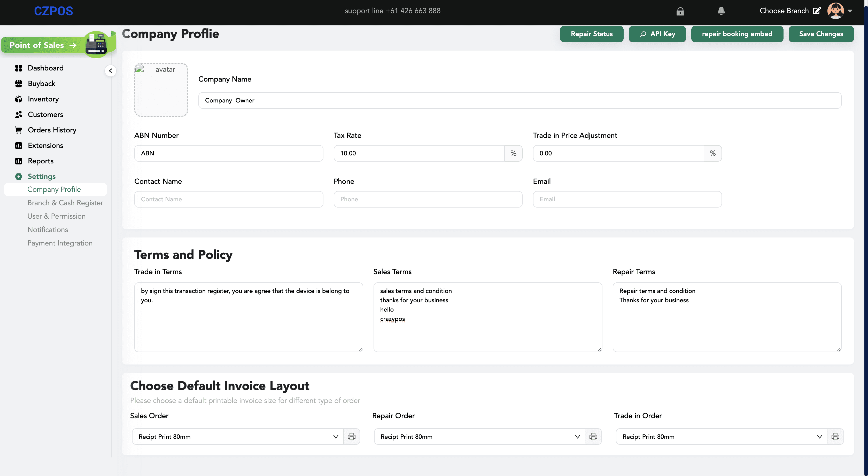The width and height of the screenshot is (868, 476).
Task: Open the Payment Integration settings page
Action: coord(60,243)
